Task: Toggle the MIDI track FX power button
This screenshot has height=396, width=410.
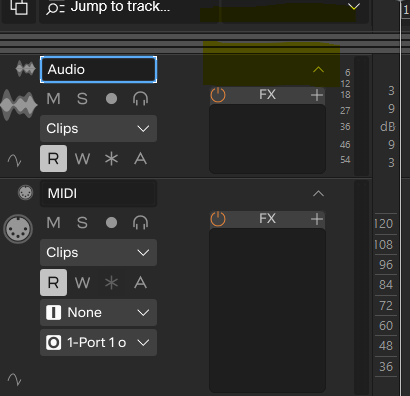Action: coord(218,219)
